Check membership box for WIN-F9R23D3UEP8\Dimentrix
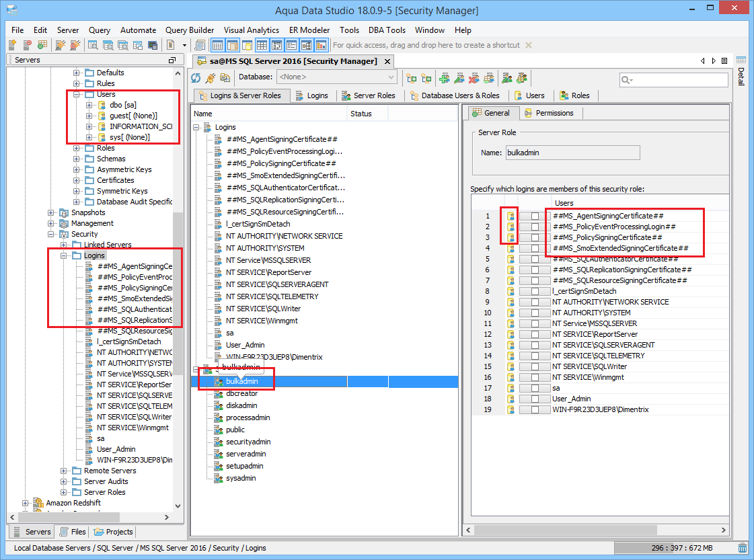The width and height of the screenshot is (754, 560). coord(535,410)
